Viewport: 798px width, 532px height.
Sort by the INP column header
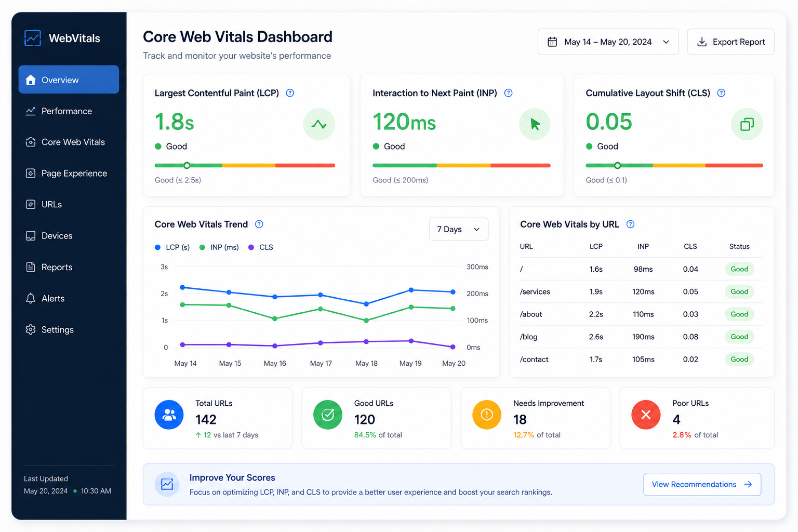point(643,246)
